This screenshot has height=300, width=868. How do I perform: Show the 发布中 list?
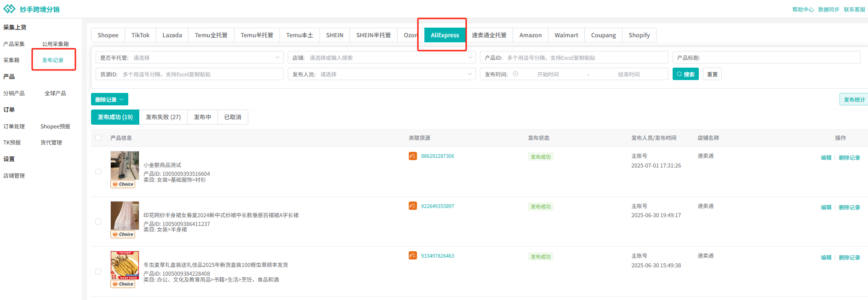[x=203, y=117]
